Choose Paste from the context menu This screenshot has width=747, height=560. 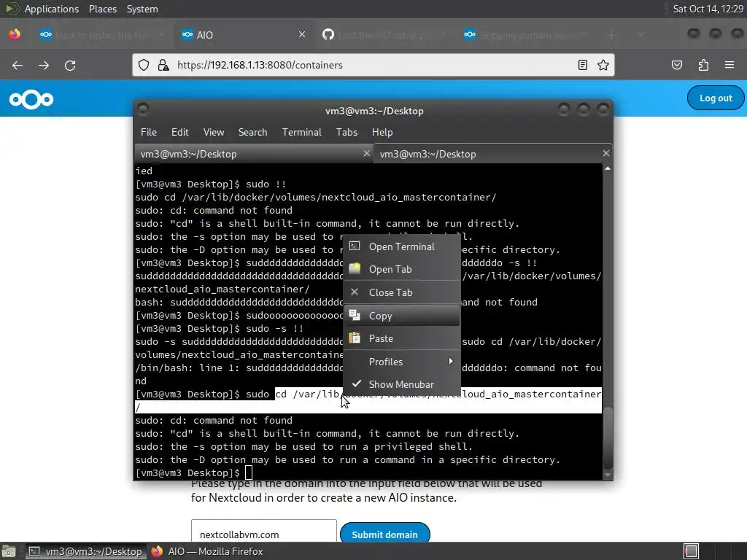click(402, 338)
